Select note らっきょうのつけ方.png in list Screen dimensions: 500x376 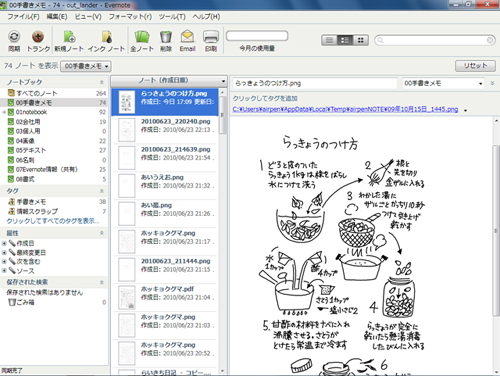[x=165, y=102]
